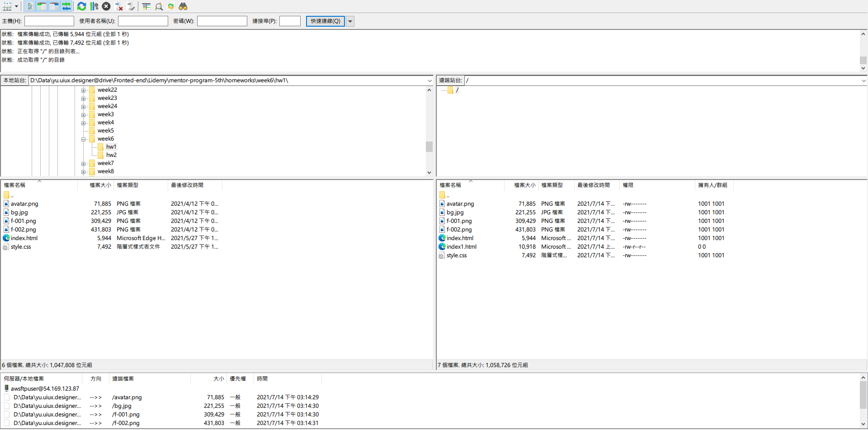Open the directory listing filters dialog
The height and width of the screenshot is (430, 868).
146,6
